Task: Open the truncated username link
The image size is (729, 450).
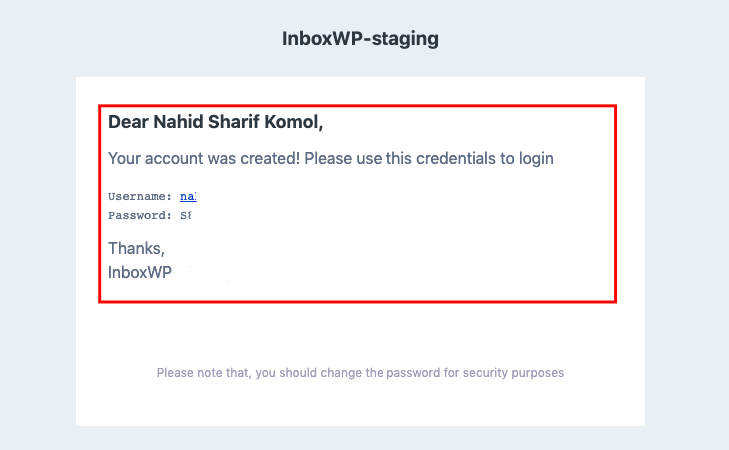Action: click(x=188, y=197)
